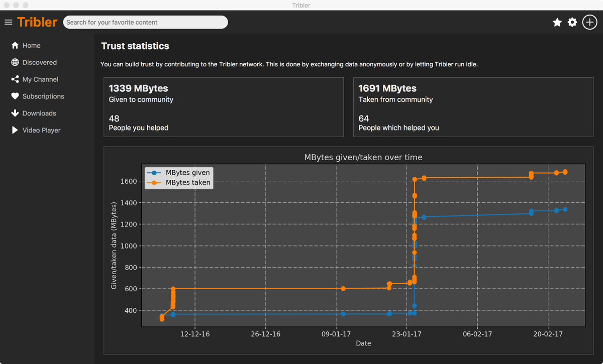Click the 1600 y-axis tick label
The image size is (603, 364).
(x=129, y=181)
